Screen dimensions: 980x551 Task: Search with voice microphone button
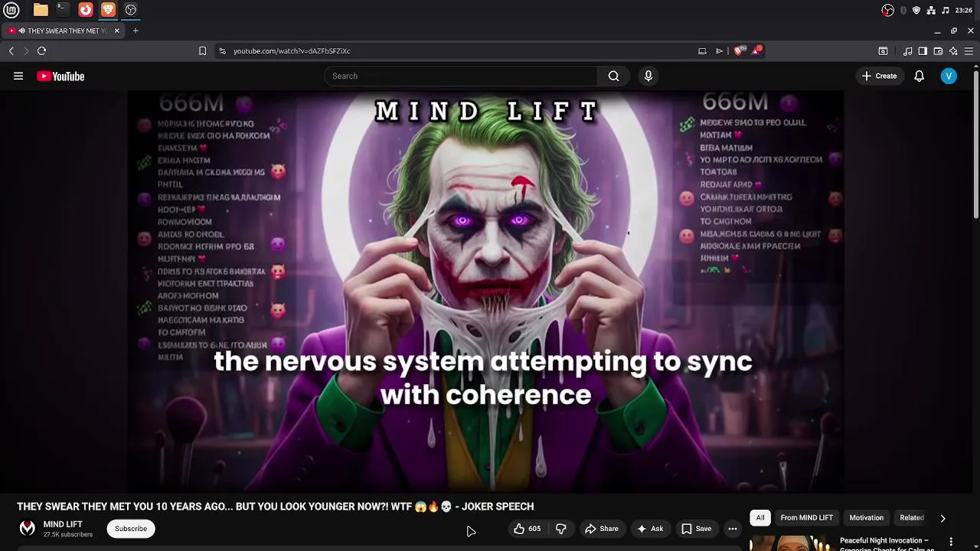pyautogui.click(x=648, y=76)
